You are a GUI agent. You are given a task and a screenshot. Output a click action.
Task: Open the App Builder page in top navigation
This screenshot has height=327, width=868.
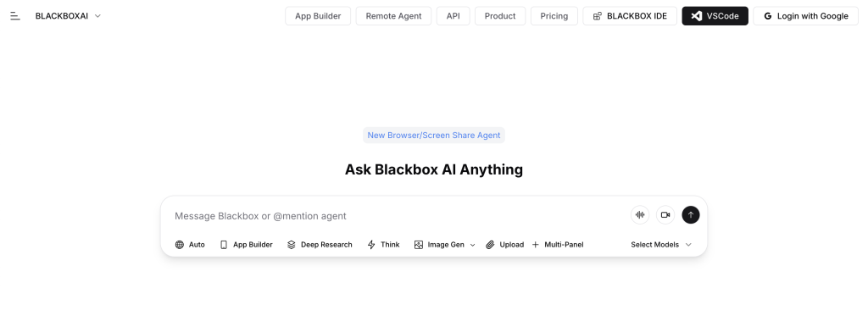318,16
